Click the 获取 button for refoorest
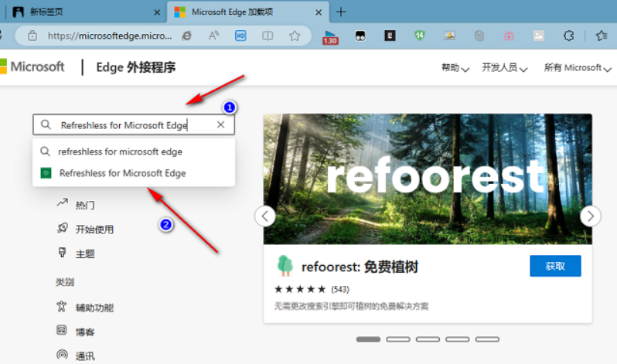 [x=555, y=266]
